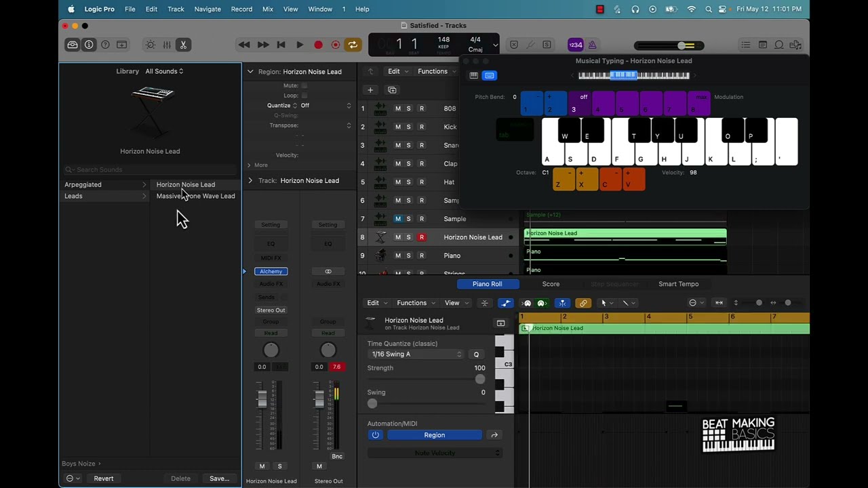This screenshot has width=868, height=488.
Task: Open Time Quantize 1/16 Swing A dropdown
Action: (416, 354)
